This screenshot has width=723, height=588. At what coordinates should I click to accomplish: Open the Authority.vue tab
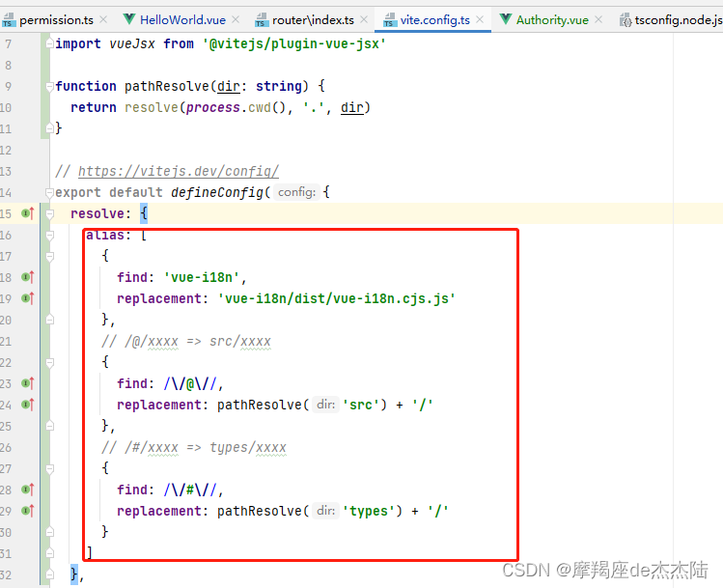point(552,20)
